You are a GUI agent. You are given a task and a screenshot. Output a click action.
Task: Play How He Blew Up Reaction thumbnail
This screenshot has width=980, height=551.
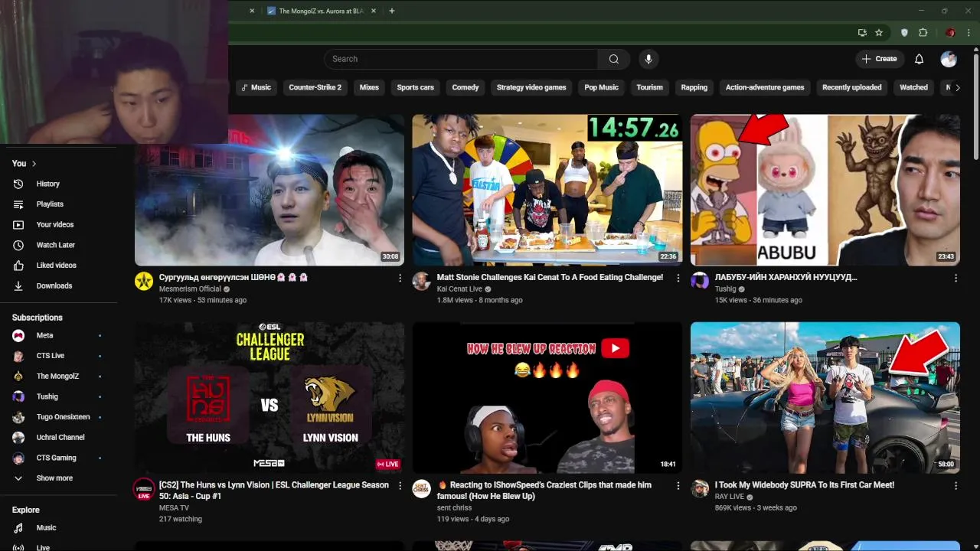pyautogui.click(x=547, y=397)
